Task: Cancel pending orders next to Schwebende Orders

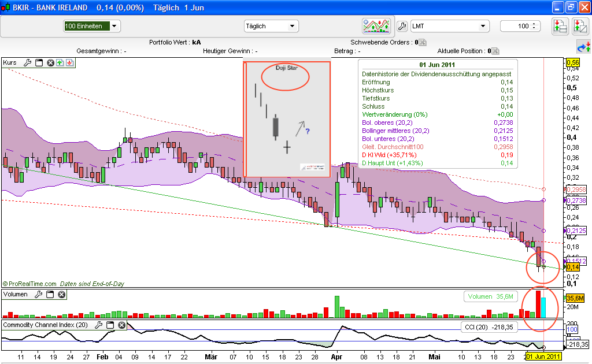Action: 423,42
